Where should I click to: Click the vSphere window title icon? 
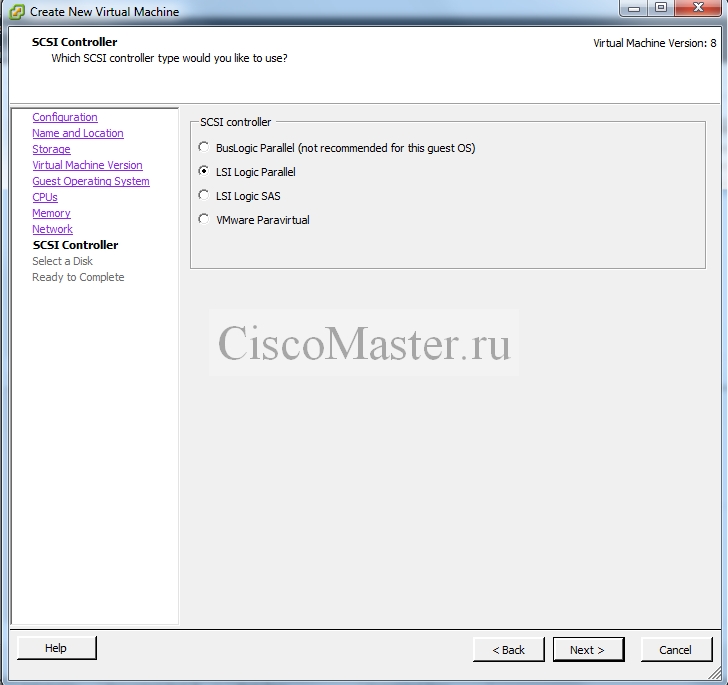[16, 12]
